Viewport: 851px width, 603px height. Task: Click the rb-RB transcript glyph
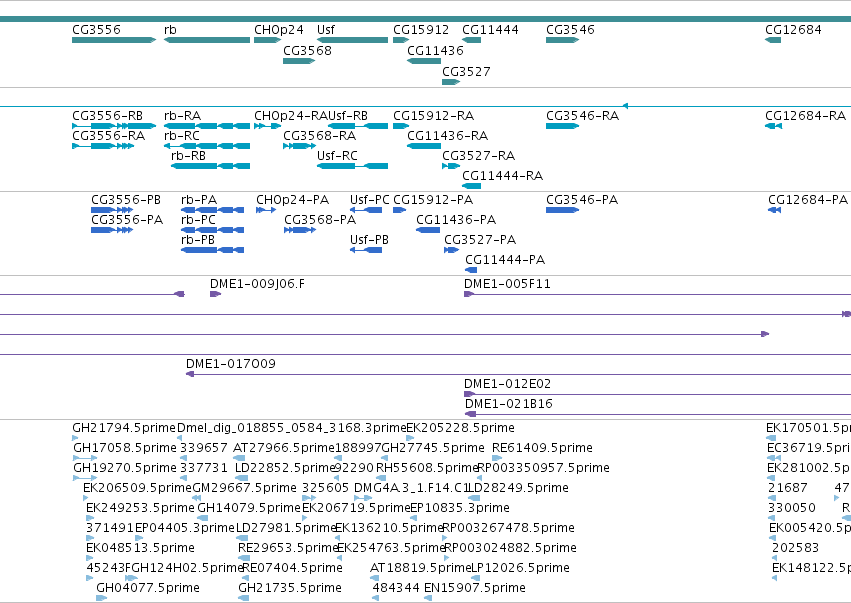click(x=211, y=166)
